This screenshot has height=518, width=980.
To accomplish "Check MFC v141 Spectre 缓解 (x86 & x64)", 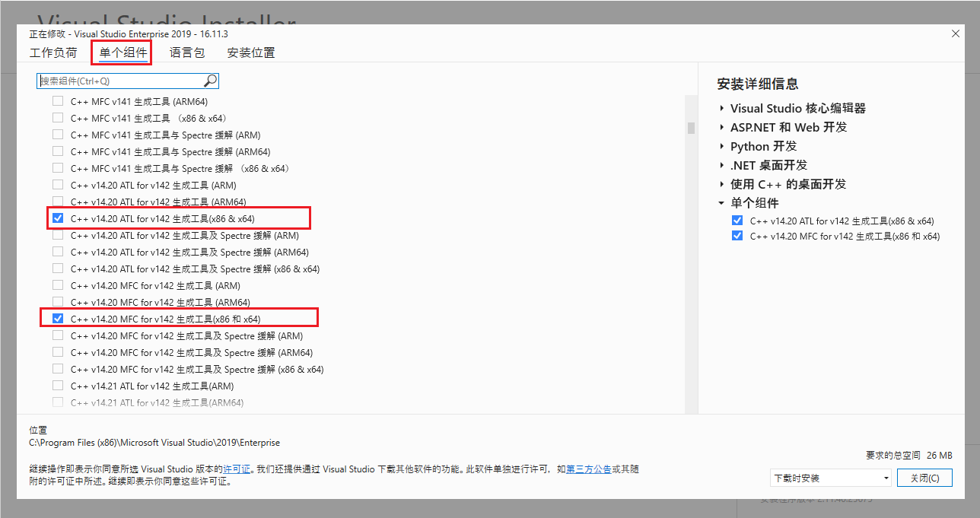I will coord(58,168).
